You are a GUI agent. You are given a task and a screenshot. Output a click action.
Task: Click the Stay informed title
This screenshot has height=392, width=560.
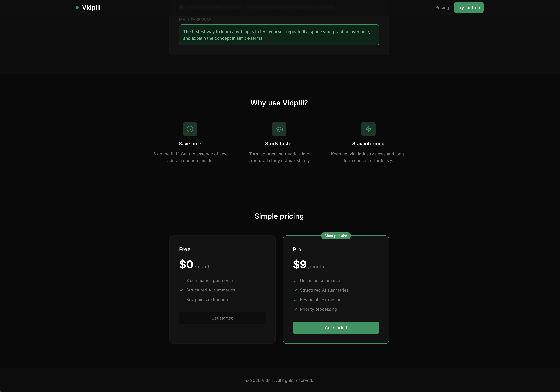[368, 143]
